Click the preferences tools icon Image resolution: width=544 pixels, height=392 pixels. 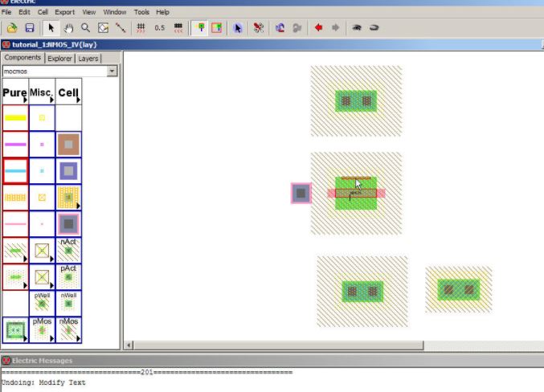259,28
